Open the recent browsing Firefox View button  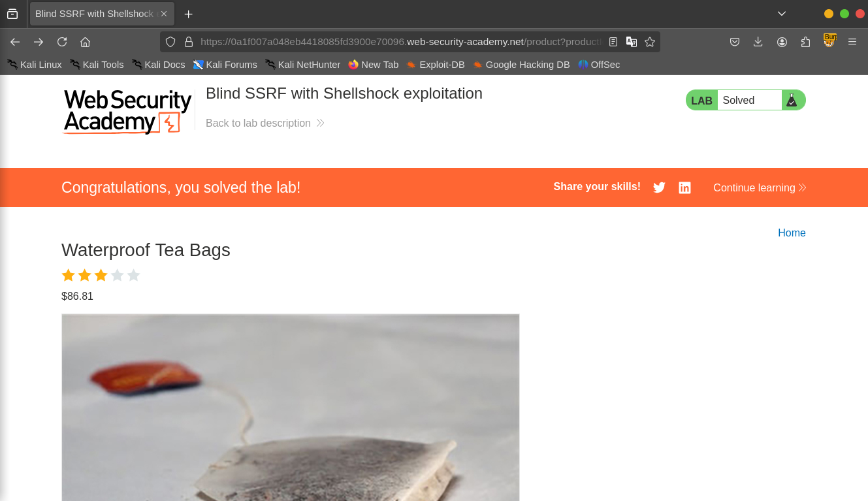12,14
